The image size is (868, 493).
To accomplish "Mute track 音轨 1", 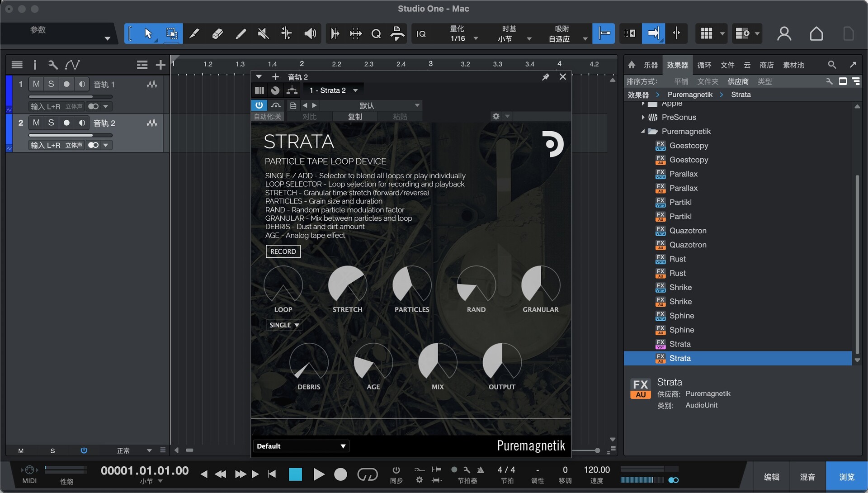I will [x=36, y=84].
